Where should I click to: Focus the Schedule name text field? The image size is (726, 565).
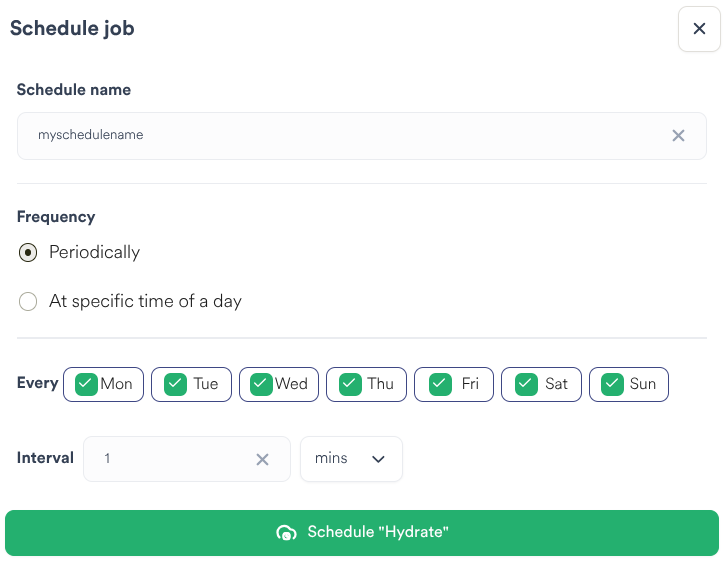coord(340,136)
